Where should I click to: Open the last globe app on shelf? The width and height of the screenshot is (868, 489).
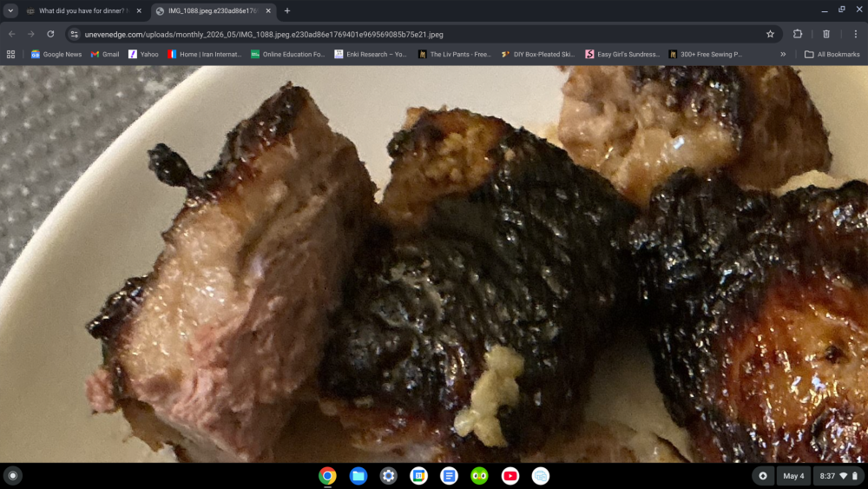540,476
